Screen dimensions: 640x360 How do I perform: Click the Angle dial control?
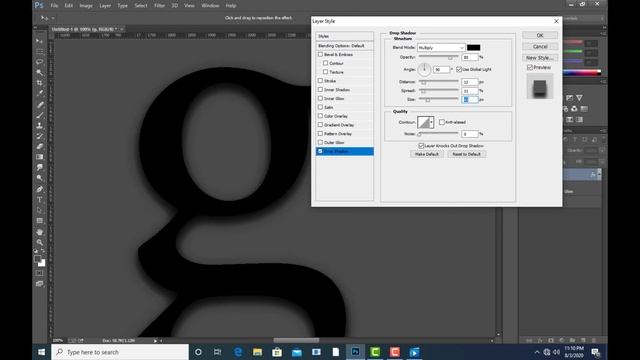(424, 70)
